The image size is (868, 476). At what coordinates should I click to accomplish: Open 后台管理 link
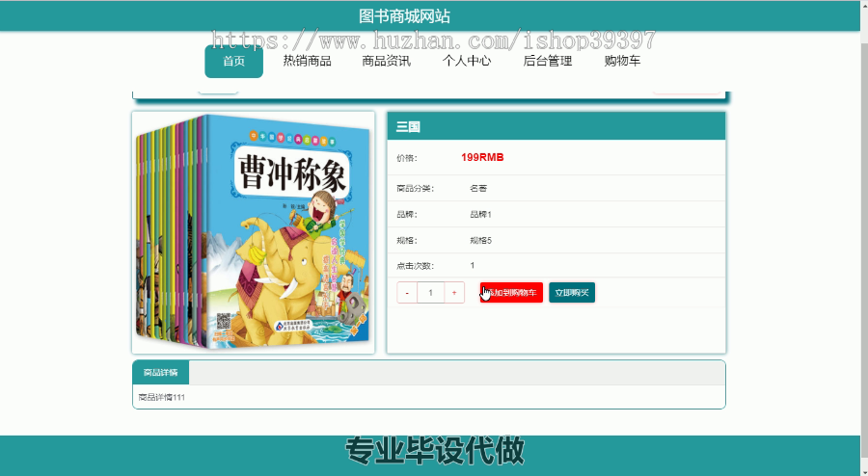548,61
